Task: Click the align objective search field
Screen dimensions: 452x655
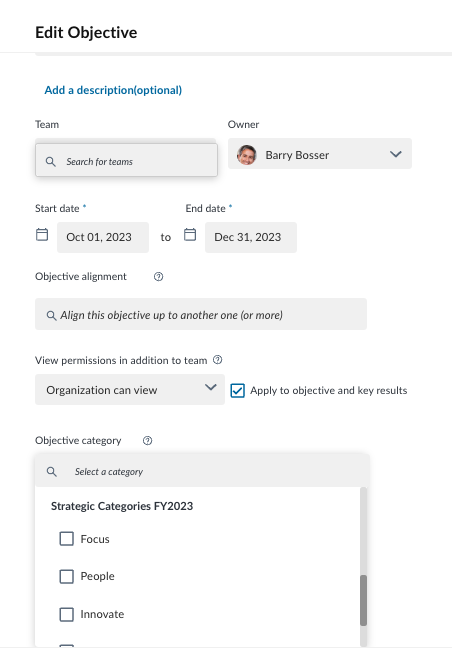Action: pos(201,314)
